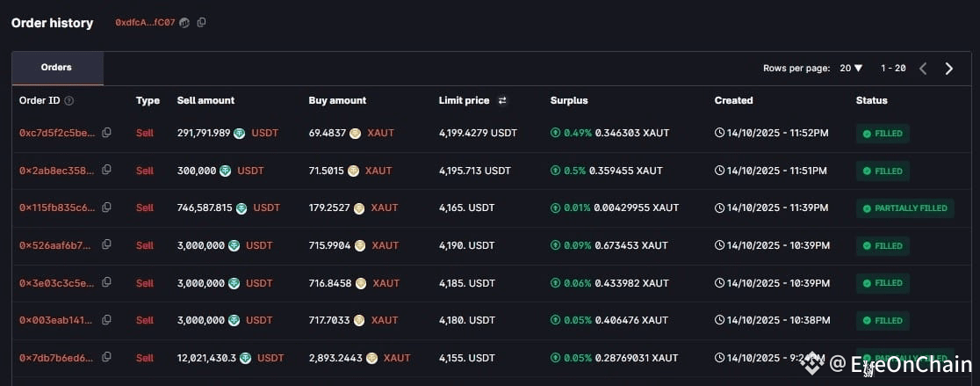Click the XAUT token in first row
This screenshot has width=980, height=386.
[380, 133]
